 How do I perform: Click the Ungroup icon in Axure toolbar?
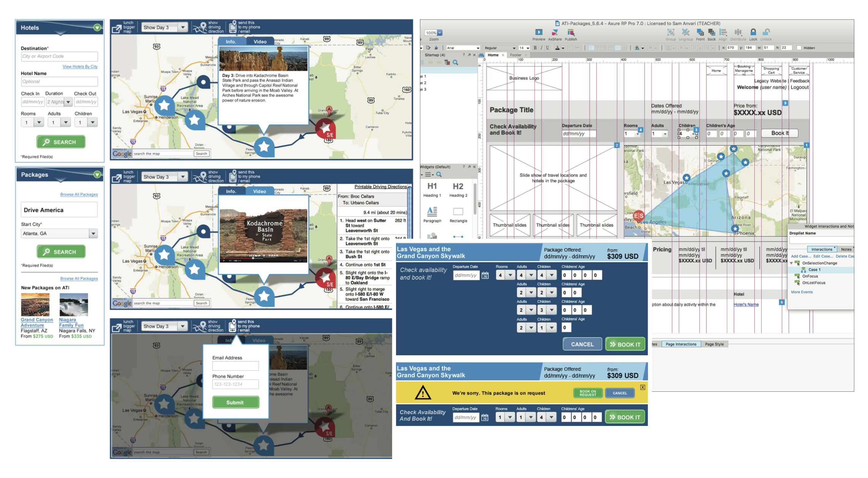[686, 32]
